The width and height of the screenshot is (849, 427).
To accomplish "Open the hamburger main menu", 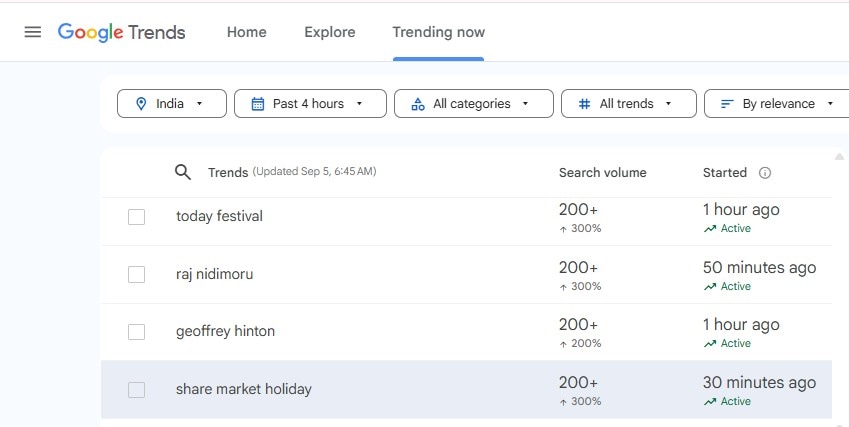I will tap(32, 32).
